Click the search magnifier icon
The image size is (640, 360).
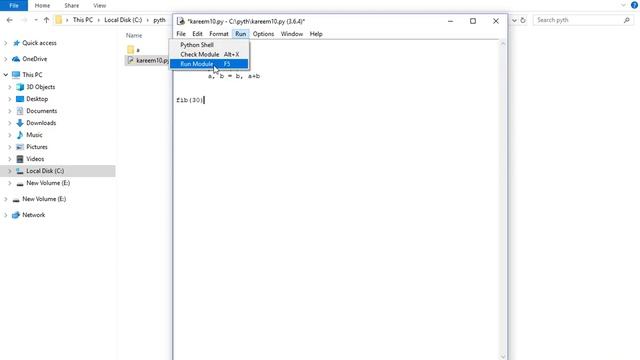627,20
